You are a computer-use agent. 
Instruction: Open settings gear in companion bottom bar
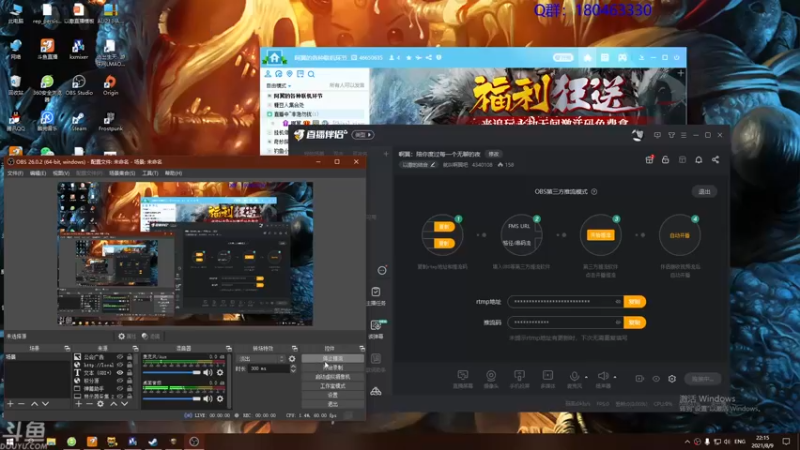click(x=672, y=379)
